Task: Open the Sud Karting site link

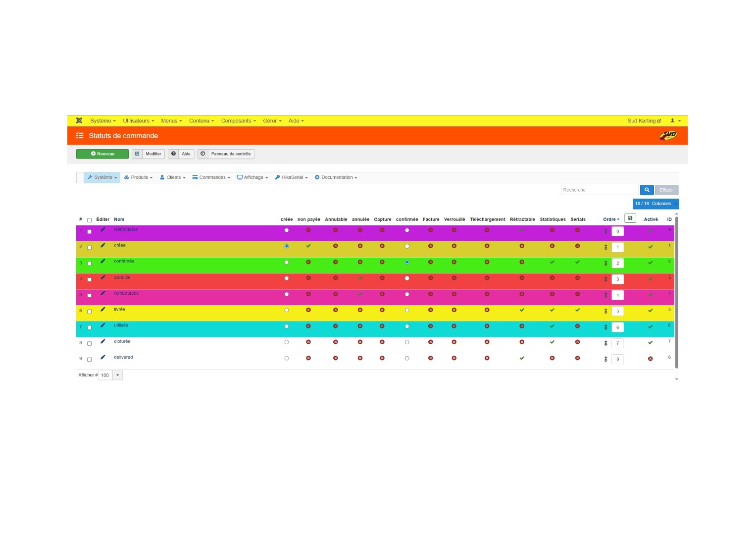Action: tap(644, 121)
